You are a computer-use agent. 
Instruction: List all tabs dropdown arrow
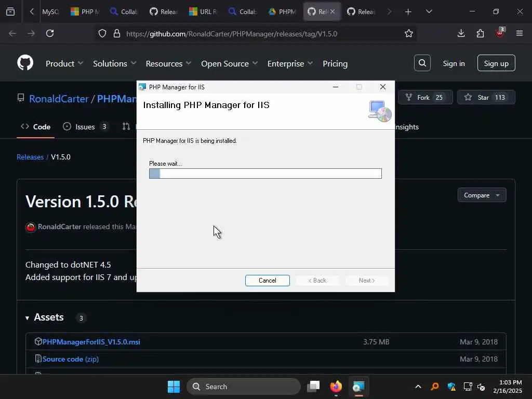pyautogui.click(x=429, y=12)
